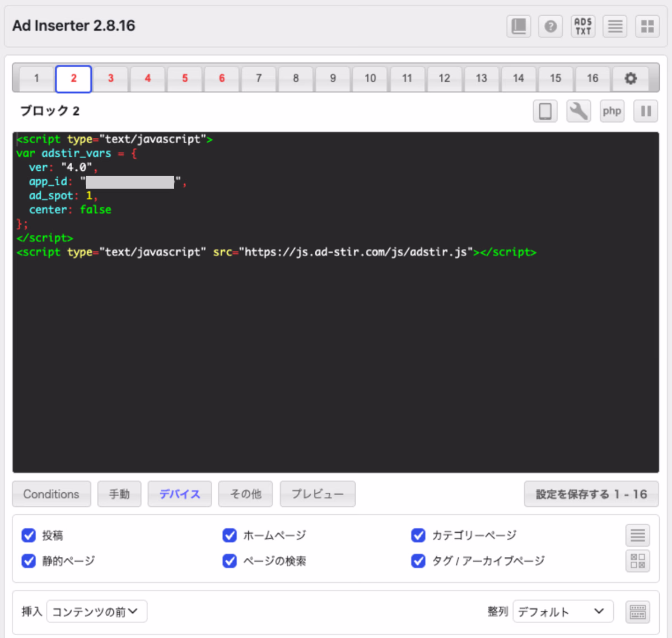Click the ブロック 2 block name
This screenshot has height=638, width=672.
(50, 111)
